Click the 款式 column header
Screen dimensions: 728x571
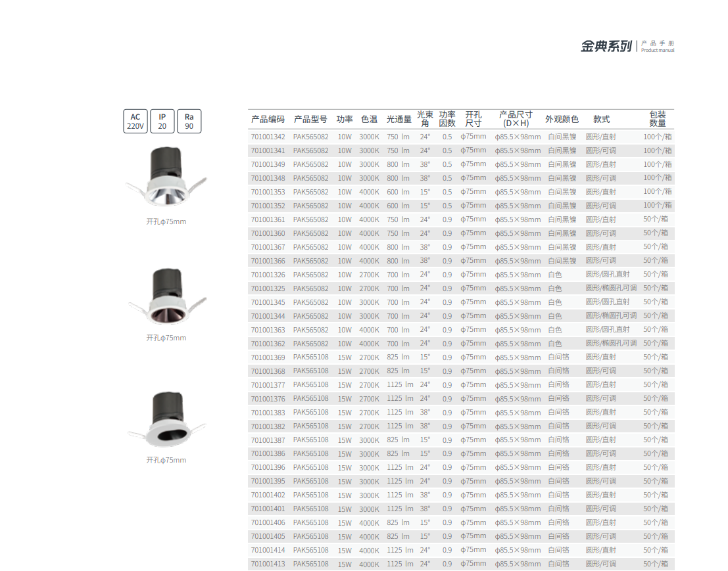coord(601,120)
